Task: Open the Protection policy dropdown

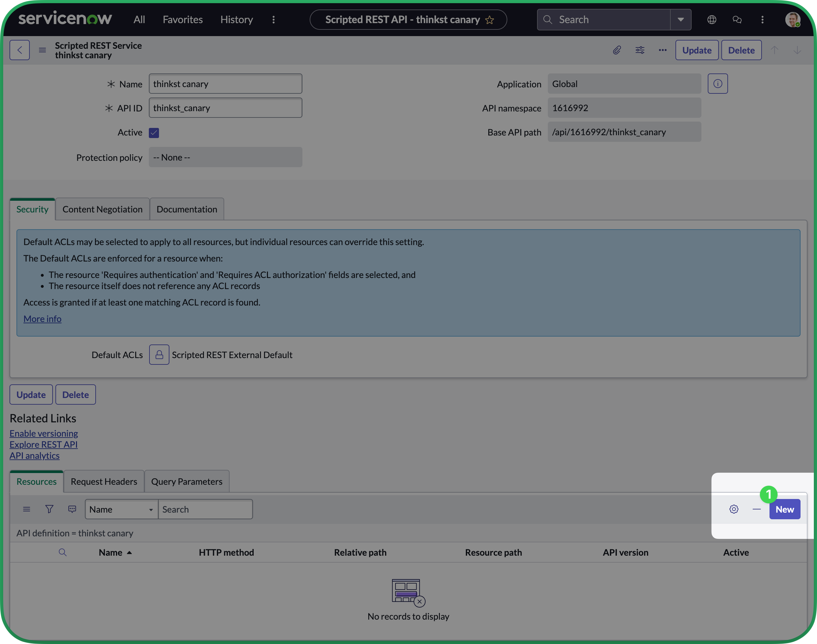Action: pos(225,157)
